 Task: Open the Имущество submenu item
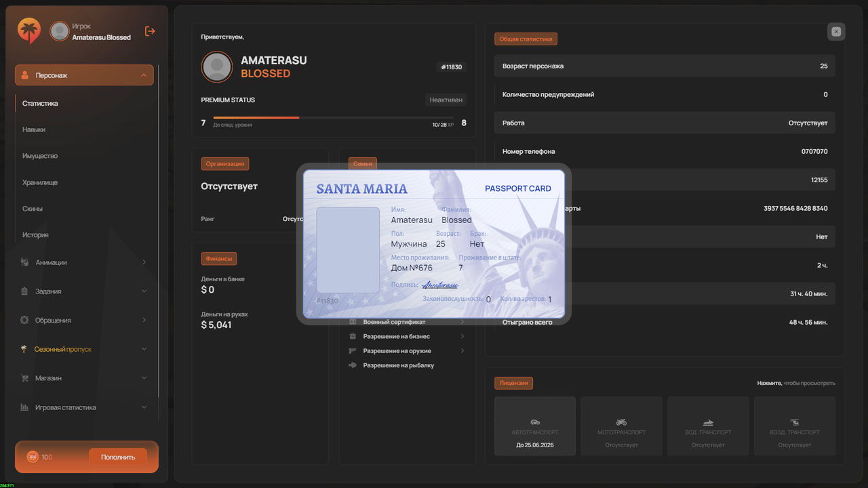coord(40,156)
